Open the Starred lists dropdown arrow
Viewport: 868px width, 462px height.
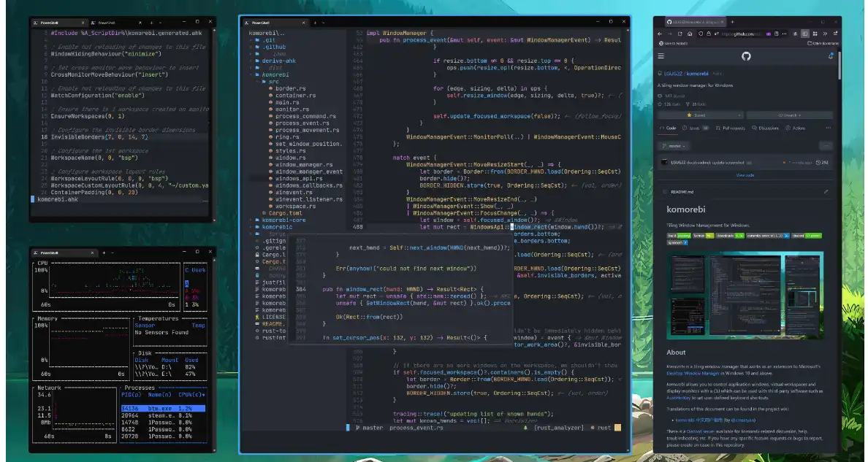(739, 115)
